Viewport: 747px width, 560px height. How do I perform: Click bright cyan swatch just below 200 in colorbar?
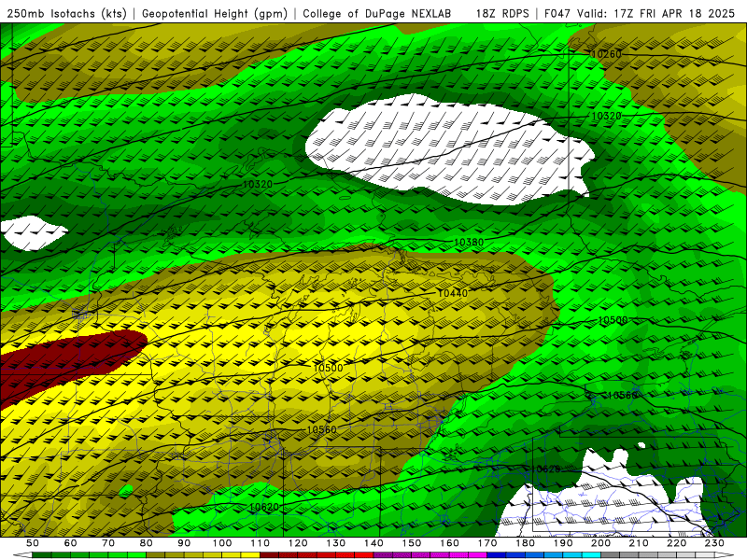[592, 555]
